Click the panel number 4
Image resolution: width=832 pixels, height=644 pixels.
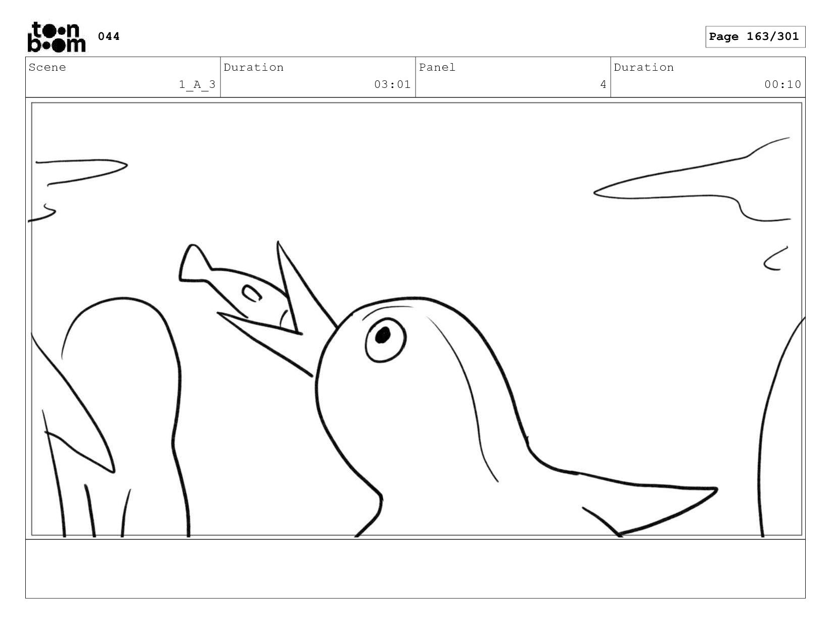point(603,84)
